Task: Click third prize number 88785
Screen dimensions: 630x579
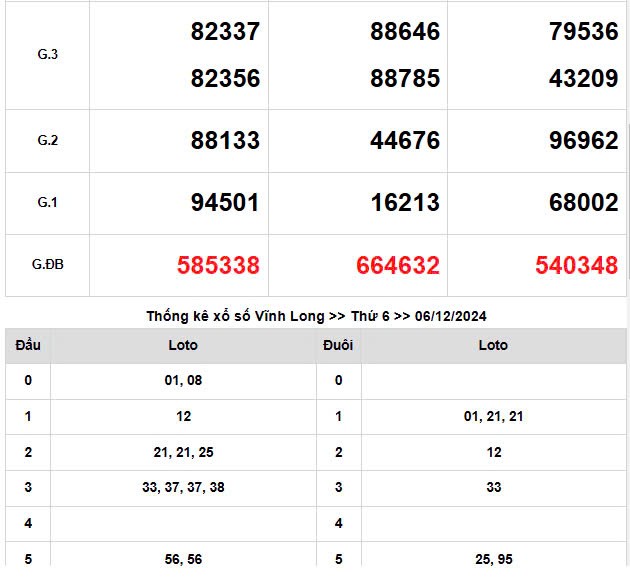Action: tap(404, 78)
